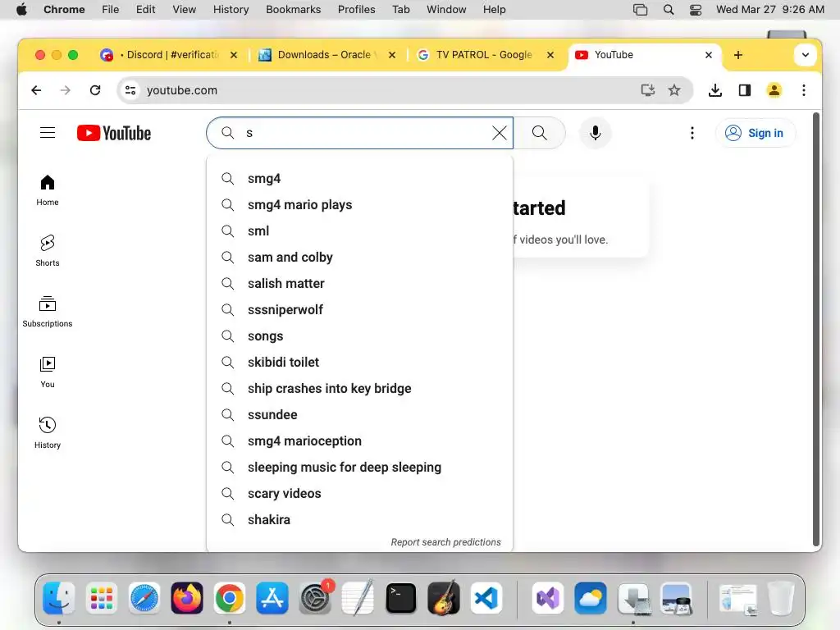Open the History menu in menu bar

pyautogui.click(x=231, y=10)
